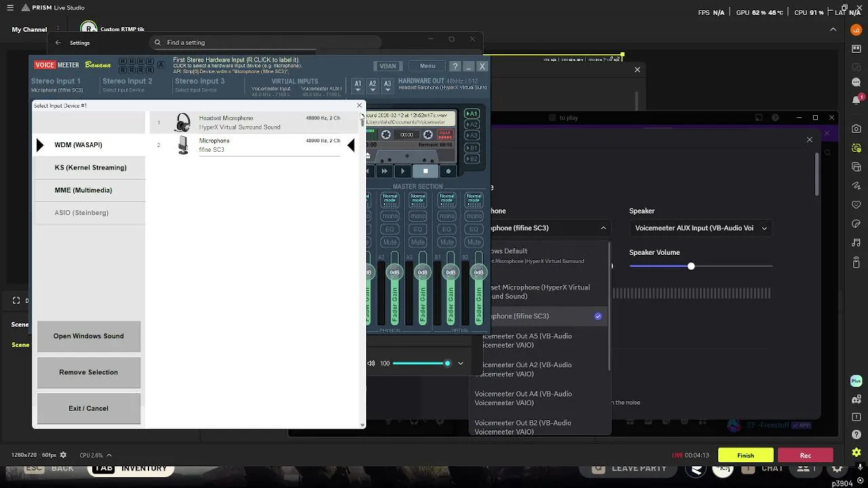Click the Stereo Input 3 label

coord(199,81)
